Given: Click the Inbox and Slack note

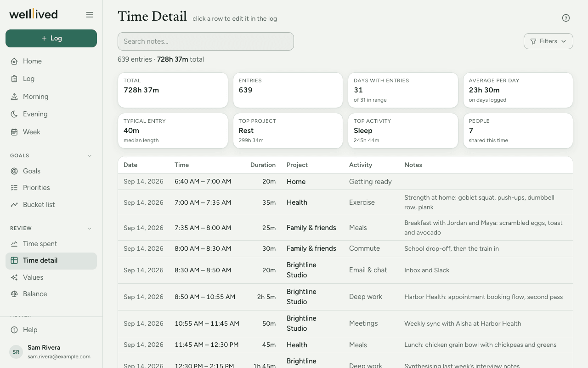Looking at the screenshot, I should 427,270.
